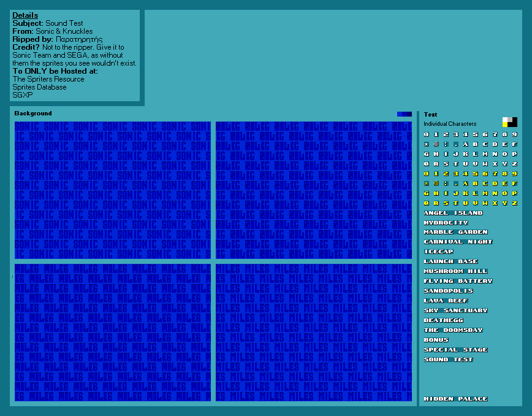Click the white star character sprite
This screenshot has width=532, height=416.
coord(427,144)
